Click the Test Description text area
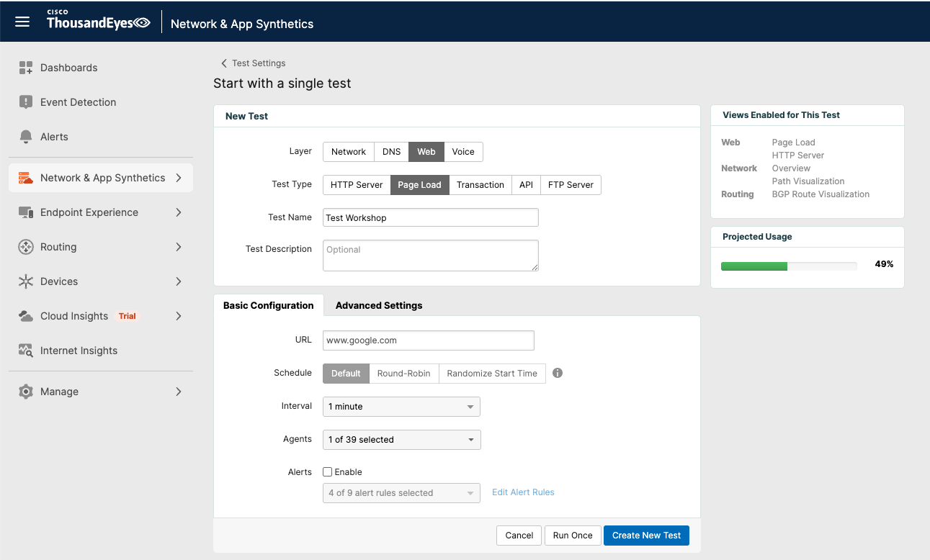Viewport: 930px width, 560px height. (x=431, y=256)
